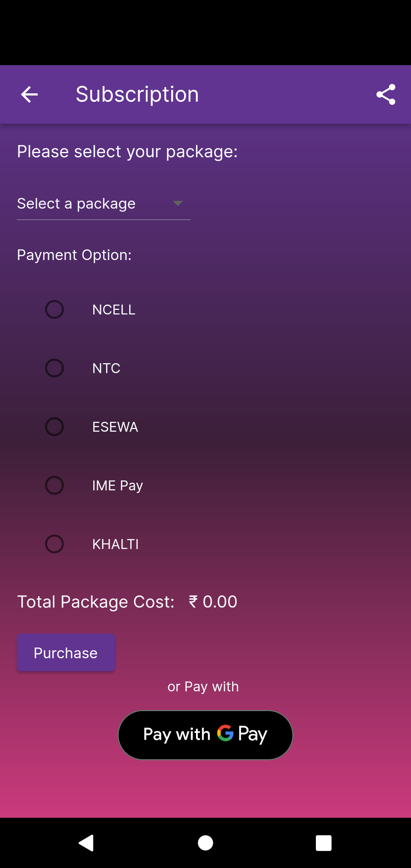Click the back arrow in the Subscription header
Image resolution: width=411 pixels, height=868 pixels.
tap(29, 94)
